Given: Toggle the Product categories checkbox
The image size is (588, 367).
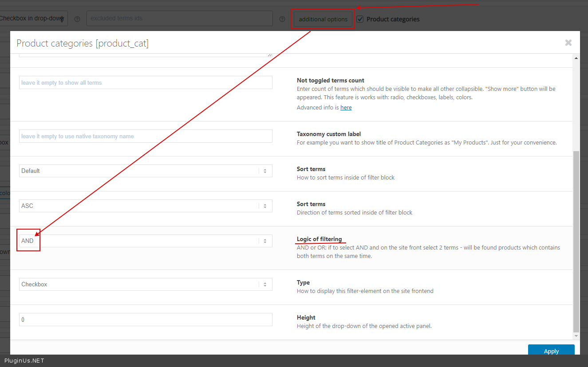Looking at the screenshot, I should click(x=360, y=19).
